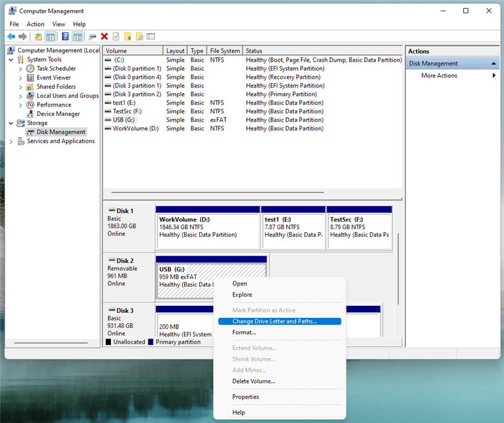Click More Actions in the Actions pane

click(x=438, y=75)
